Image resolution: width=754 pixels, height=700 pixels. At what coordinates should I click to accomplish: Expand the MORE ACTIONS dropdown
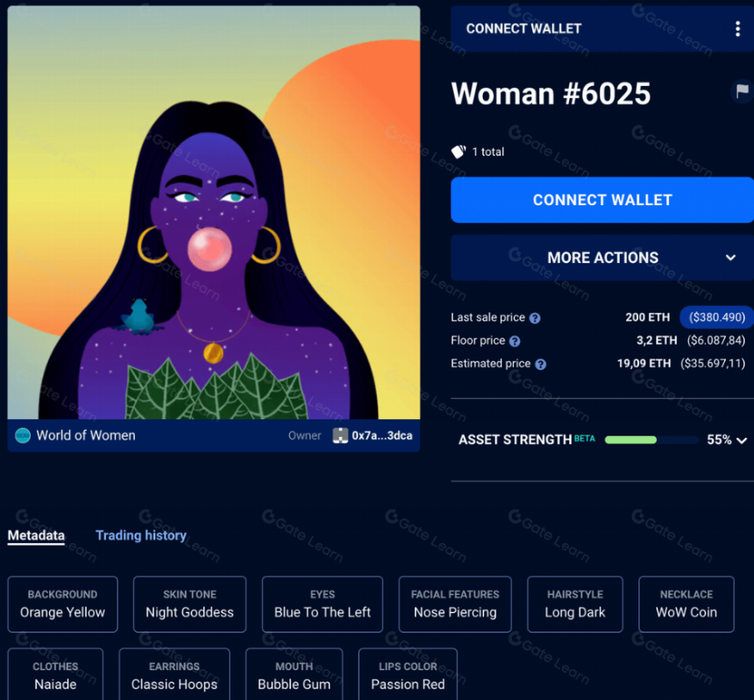click(602, 258)
